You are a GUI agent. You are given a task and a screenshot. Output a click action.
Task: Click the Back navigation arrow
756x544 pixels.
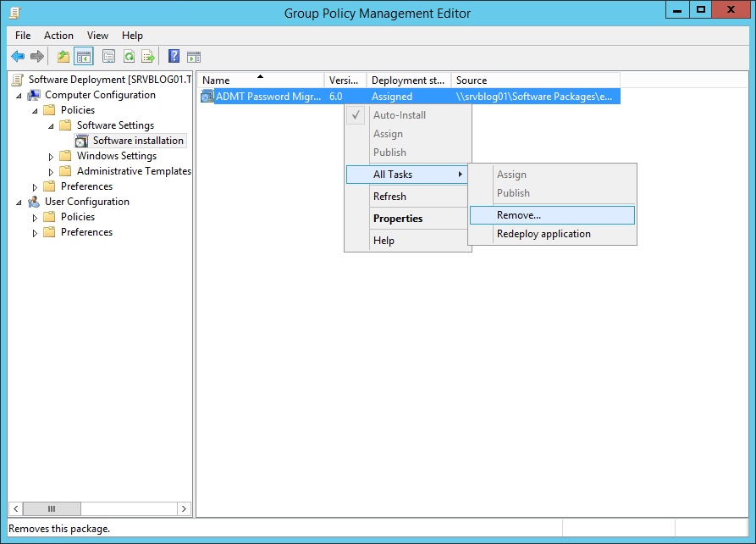pos(18,56)
